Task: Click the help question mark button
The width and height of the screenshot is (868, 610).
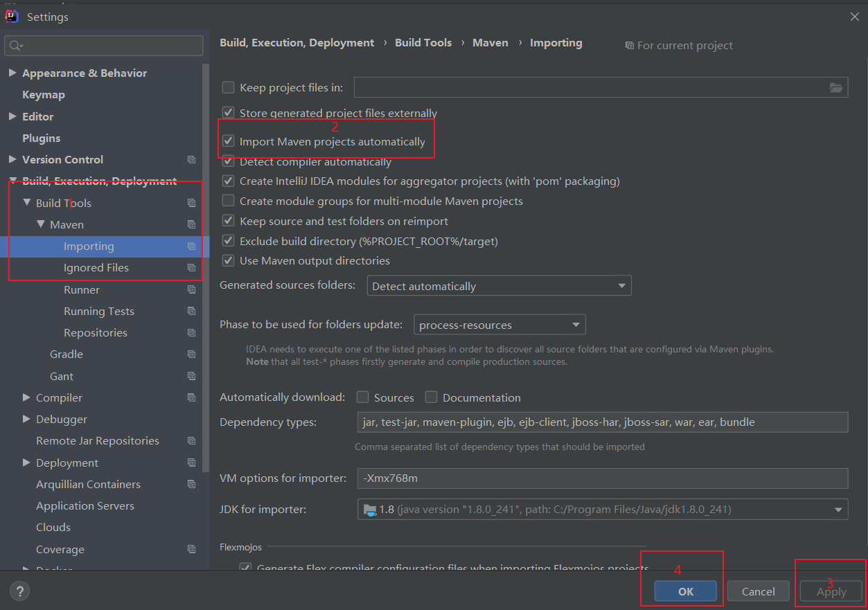Action: 19,591
